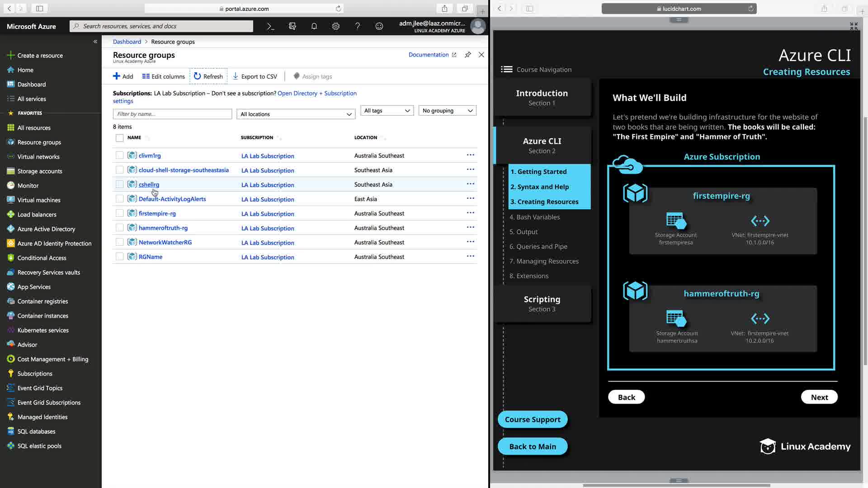Click the Filter by name field
This screenshot has width=868, height=488.
(x=172, y=114)
